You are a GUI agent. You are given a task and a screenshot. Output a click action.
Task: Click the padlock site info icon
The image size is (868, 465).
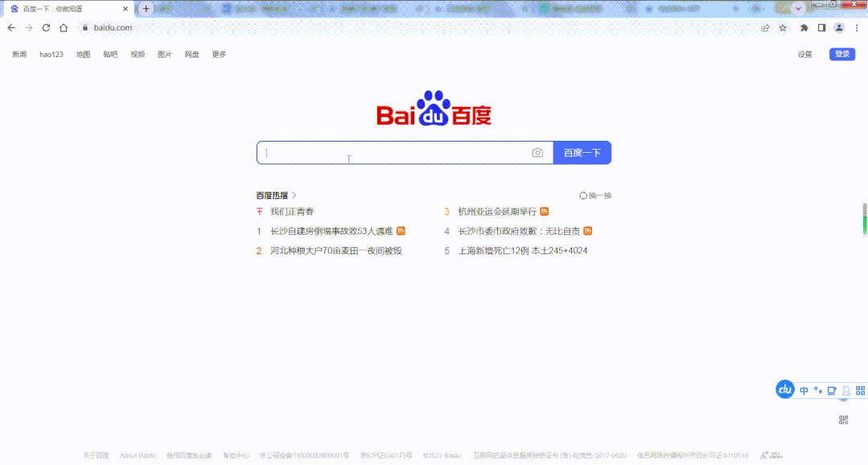pos(85,27)
